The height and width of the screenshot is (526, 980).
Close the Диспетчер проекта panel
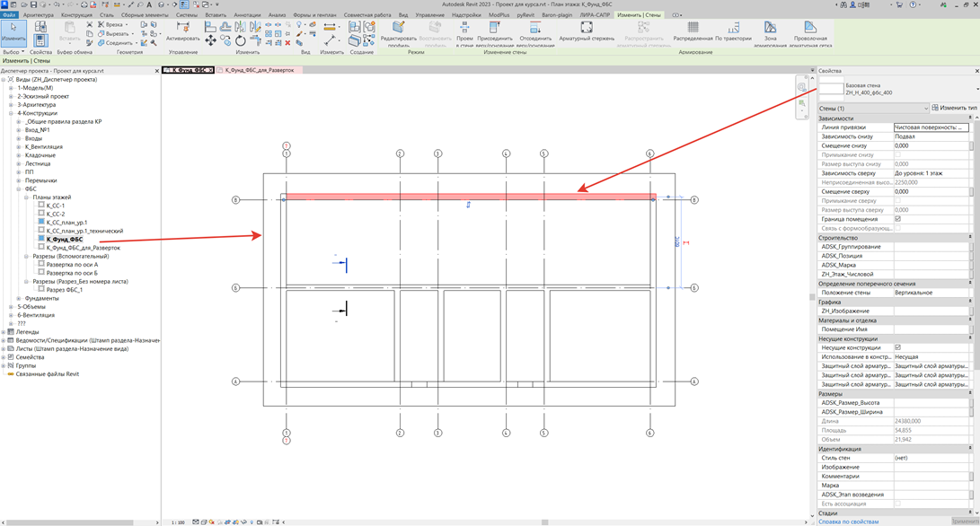[157, 71]
